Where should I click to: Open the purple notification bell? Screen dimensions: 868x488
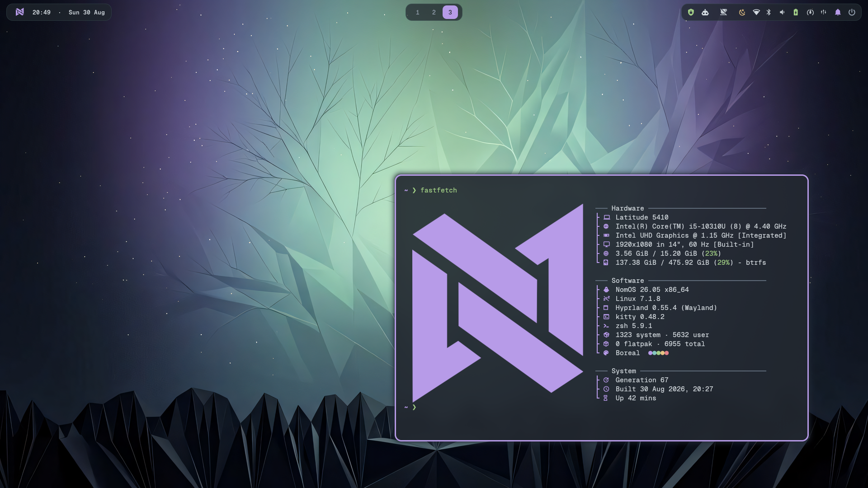(838, 12)
